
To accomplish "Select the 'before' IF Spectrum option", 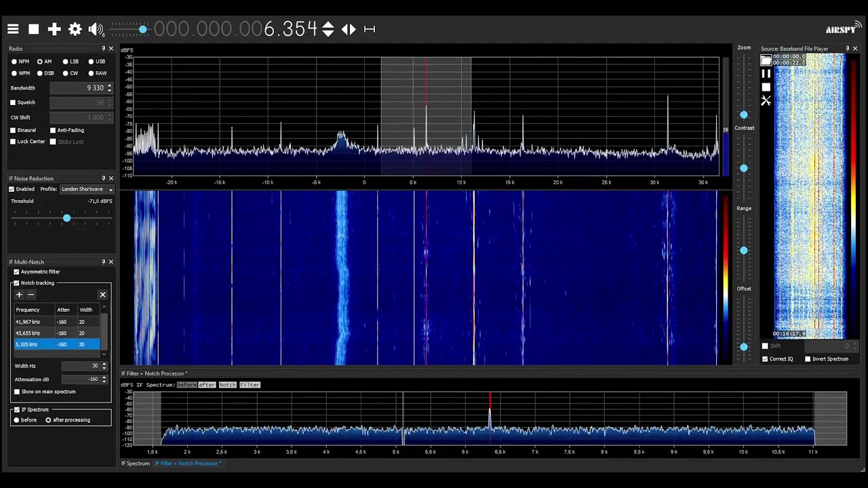I will tap(16, 420).
